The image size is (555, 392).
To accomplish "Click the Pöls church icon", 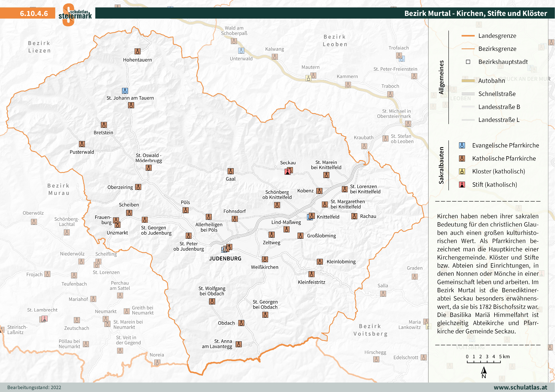I will tap(186, 210).
